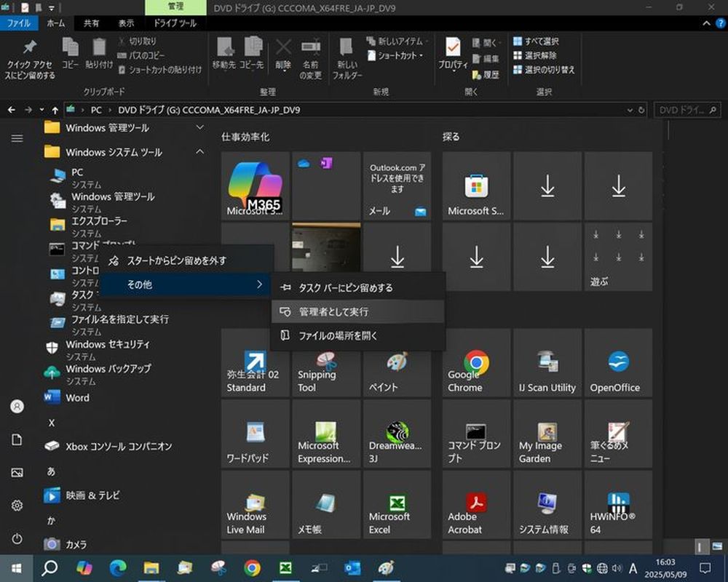This screenshot has height=582, width=728.
Task: Select タスク バーにピン留めする
Action: tap(358, 288)
